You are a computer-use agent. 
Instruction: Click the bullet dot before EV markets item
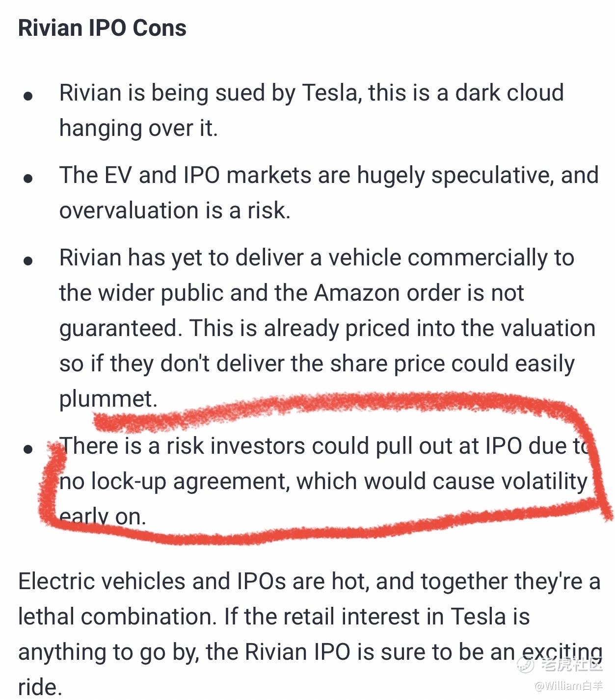point(28,178)
